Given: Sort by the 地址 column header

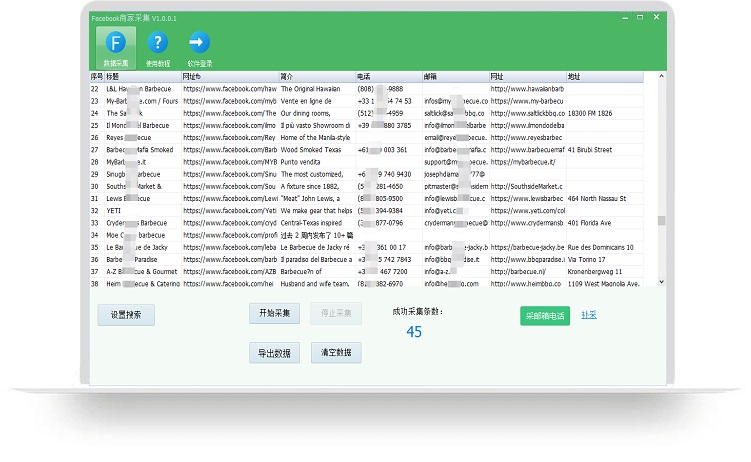Looking at the screenshot, I should click(605, 77).
